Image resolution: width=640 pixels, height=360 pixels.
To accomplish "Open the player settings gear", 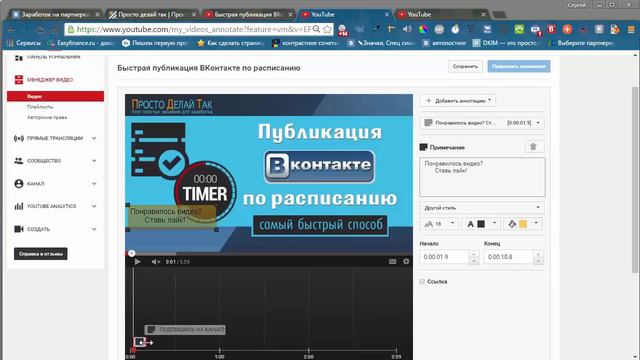I will pyautogui.click(x=406, y=261).
